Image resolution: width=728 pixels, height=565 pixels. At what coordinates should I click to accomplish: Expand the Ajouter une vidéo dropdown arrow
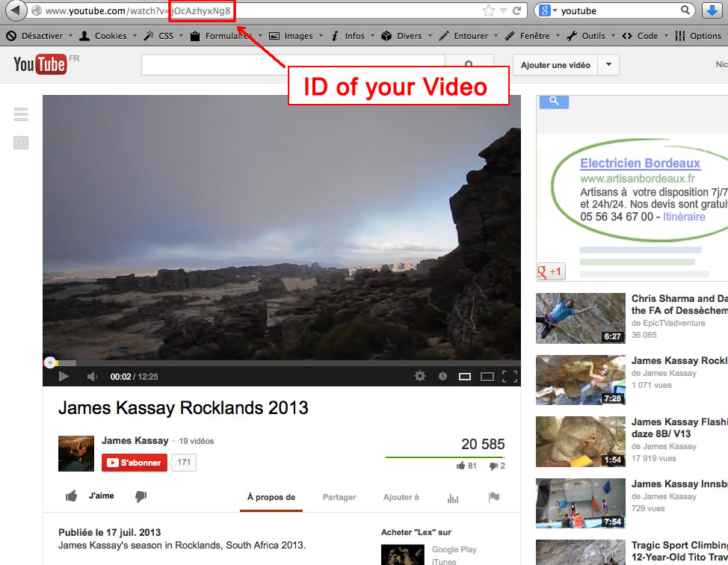pos(608,65)
